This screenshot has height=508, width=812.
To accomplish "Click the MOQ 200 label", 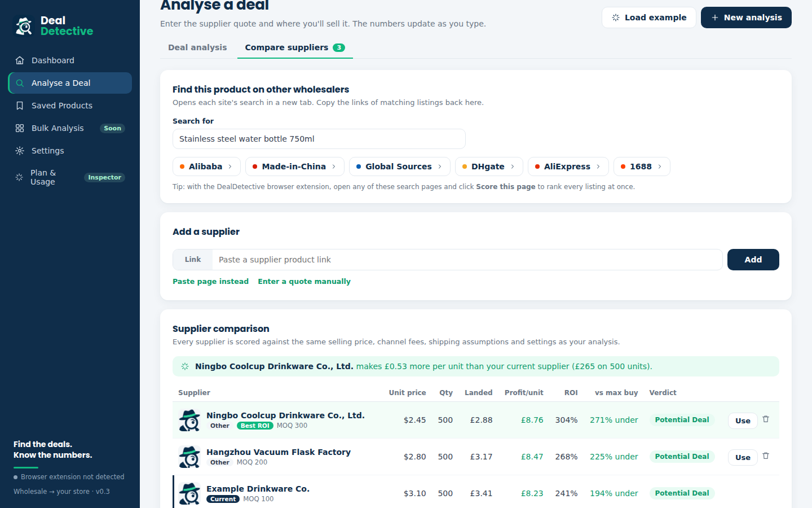I will point(251,462).
